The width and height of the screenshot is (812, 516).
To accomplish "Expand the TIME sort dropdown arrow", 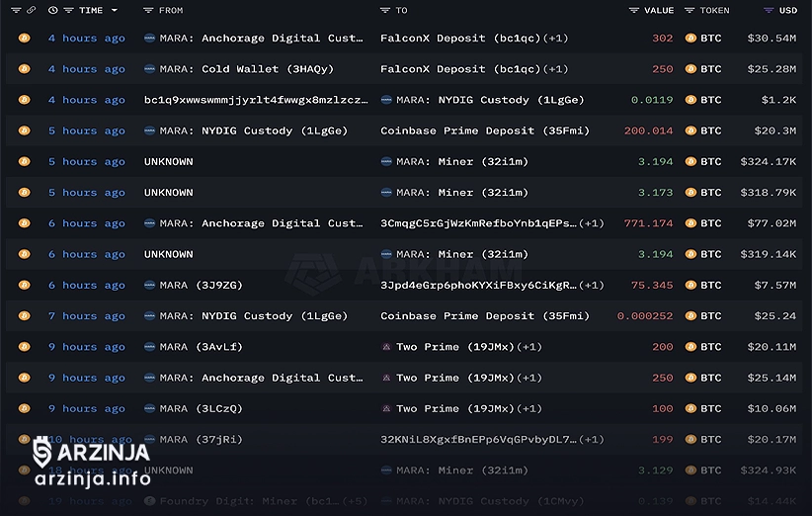I will point(115,10).
